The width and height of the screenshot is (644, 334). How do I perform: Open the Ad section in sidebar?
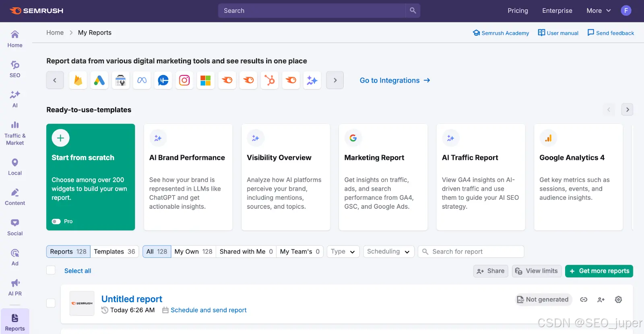15,258
